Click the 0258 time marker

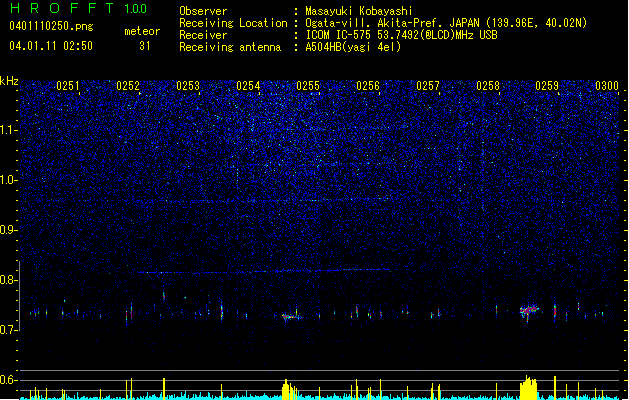[x=488, y=86]
